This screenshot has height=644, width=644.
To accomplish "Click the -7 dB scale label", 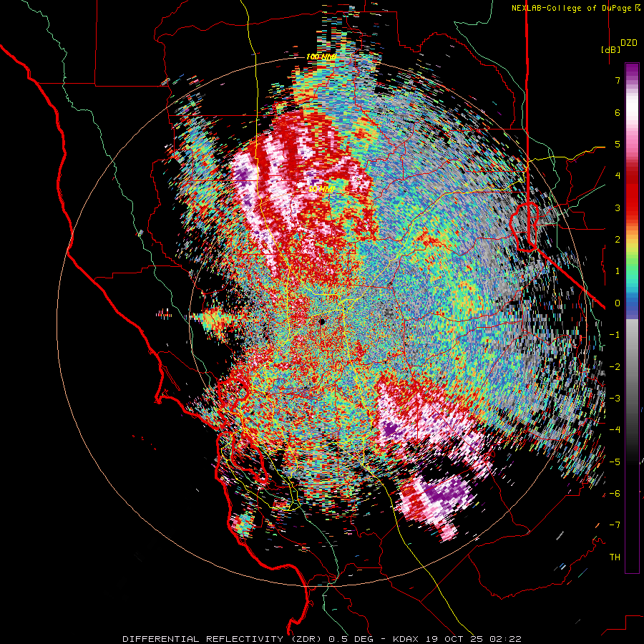I will pyautogui.click(x=615, y=525).
